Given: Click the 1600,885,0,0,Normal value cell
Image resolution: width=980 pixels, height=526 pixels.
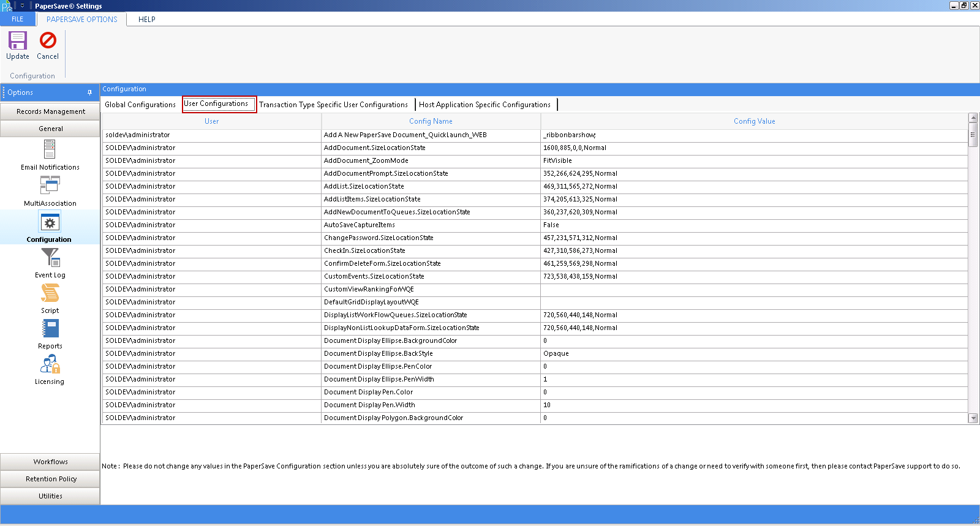Looking at the screenshot, I should click(754, 148).
